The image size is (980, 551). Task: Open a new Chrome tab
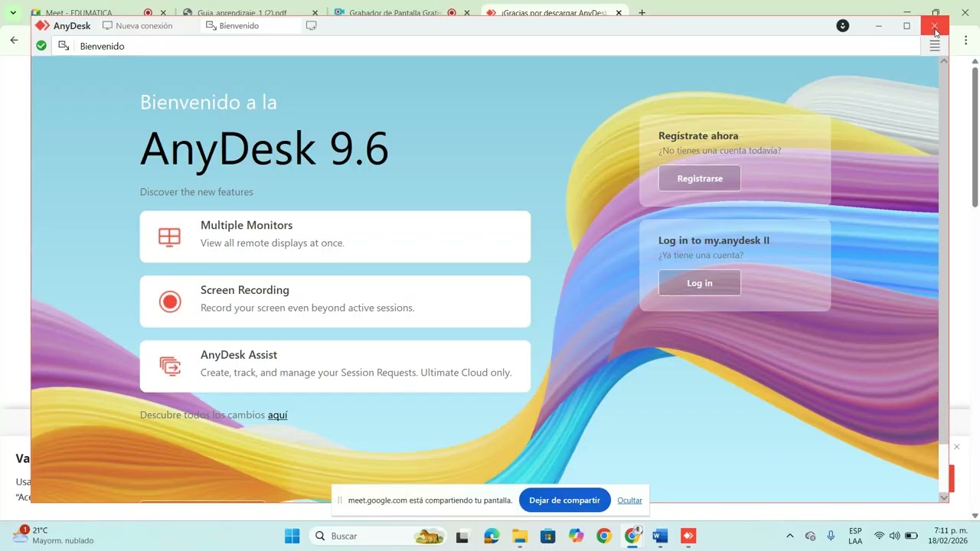tap(642, 13)
